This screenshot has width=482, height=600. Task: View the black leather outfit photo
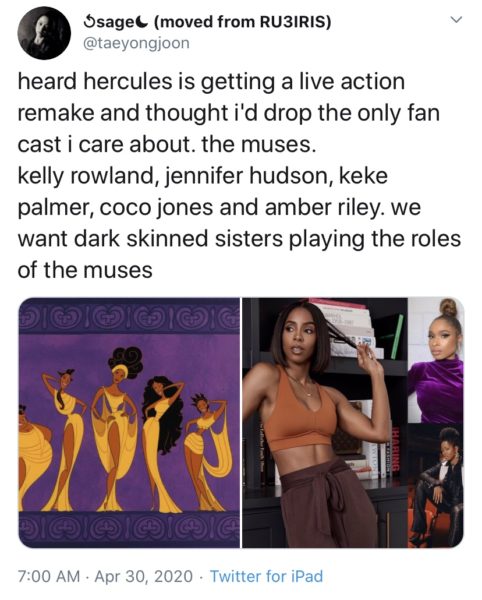click(x=436, y=486)
